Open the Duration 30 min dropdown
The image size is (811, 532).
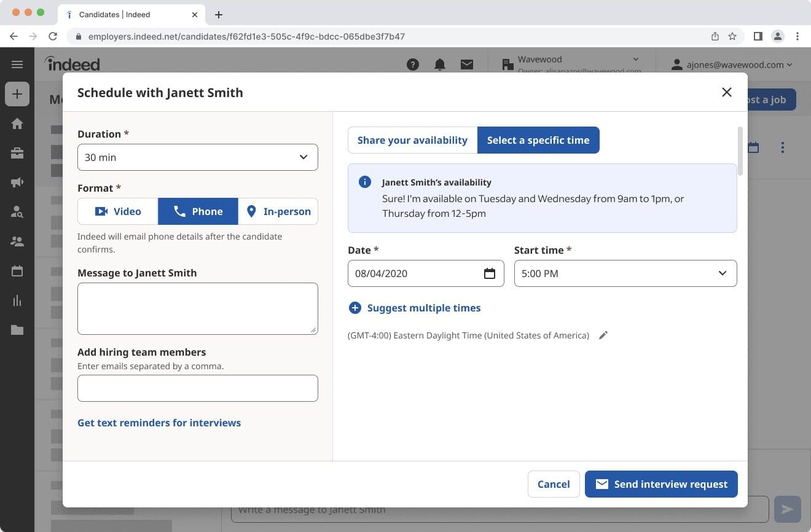[198, 157]
